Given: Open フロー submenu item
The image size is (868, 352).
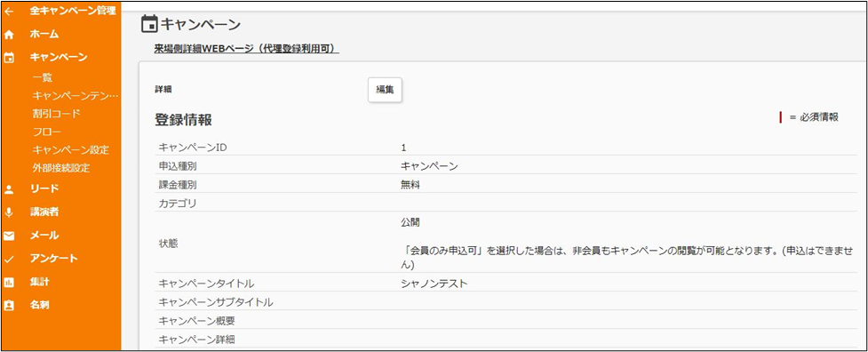Looking at the screenshot, I should click(x=46, y=132).
